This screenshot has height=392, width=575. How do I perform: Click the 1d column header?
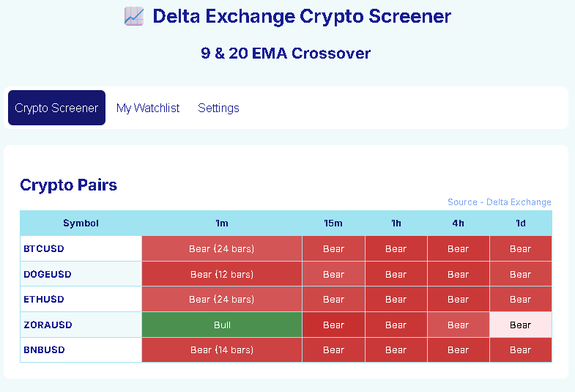tap(520, 223)
